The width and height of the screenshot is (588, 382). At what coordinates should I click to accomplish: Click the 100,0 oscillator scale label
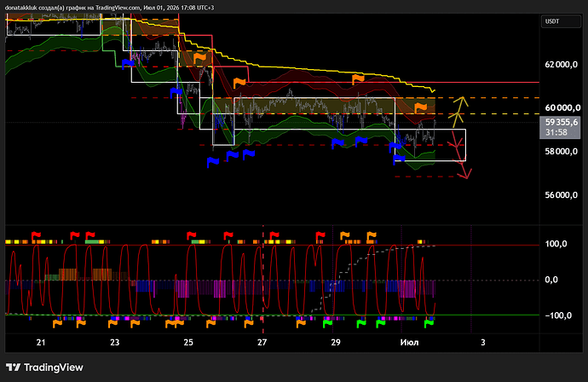point(556,244)
